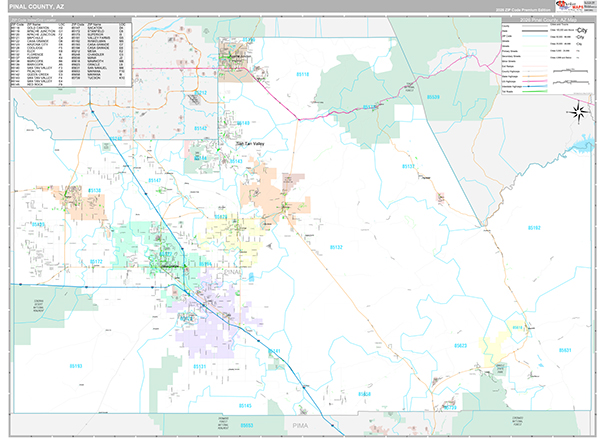Click the 'San Tan Valley' place label
Screen dimensions: 600x438
tap(250, 144)
